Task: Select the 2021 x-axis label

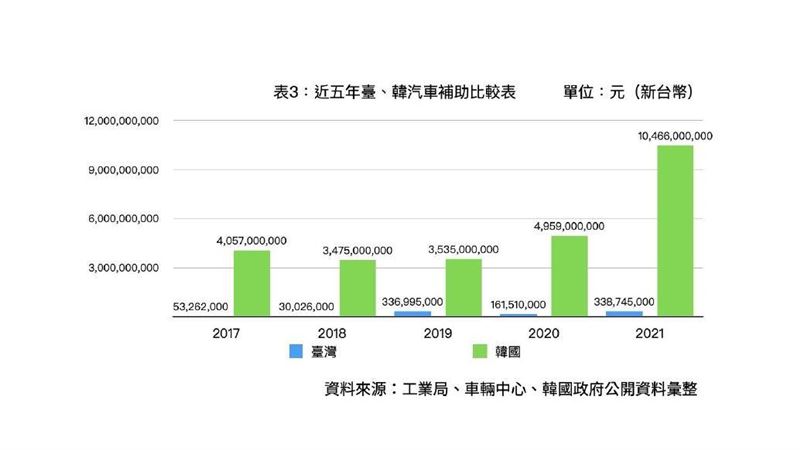Action: [649, 334]
